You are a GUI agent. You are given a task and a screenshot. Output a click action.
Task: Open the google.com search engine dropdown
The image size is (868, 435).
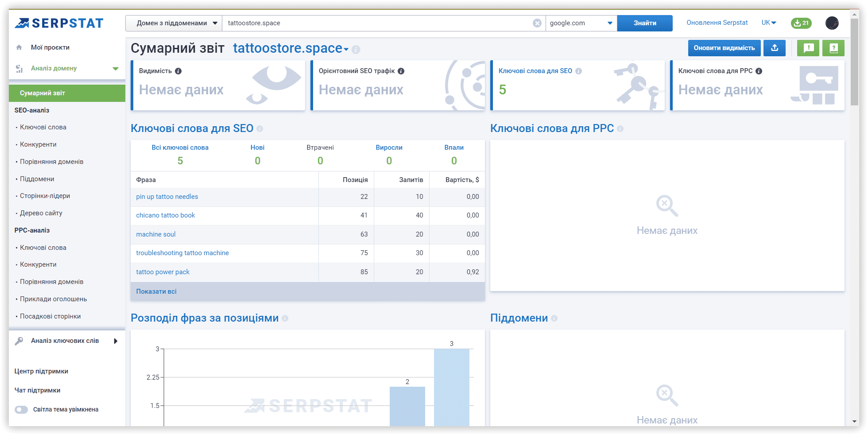581,23
